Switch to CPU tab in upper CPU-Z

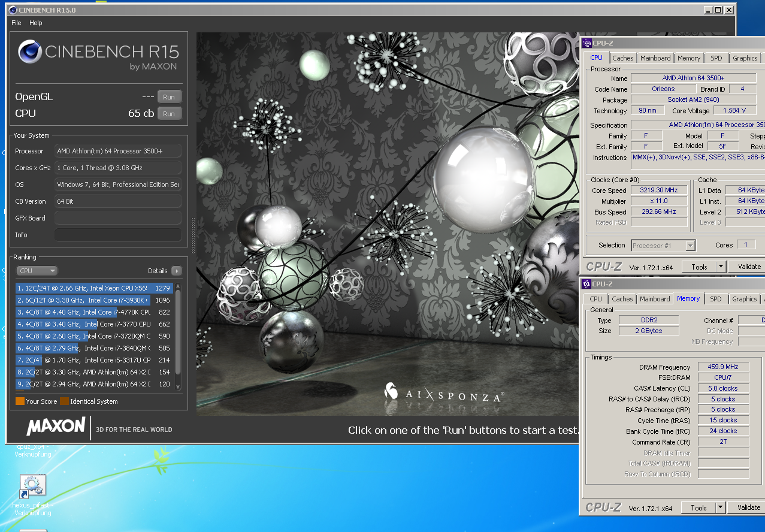coord(596,58)
